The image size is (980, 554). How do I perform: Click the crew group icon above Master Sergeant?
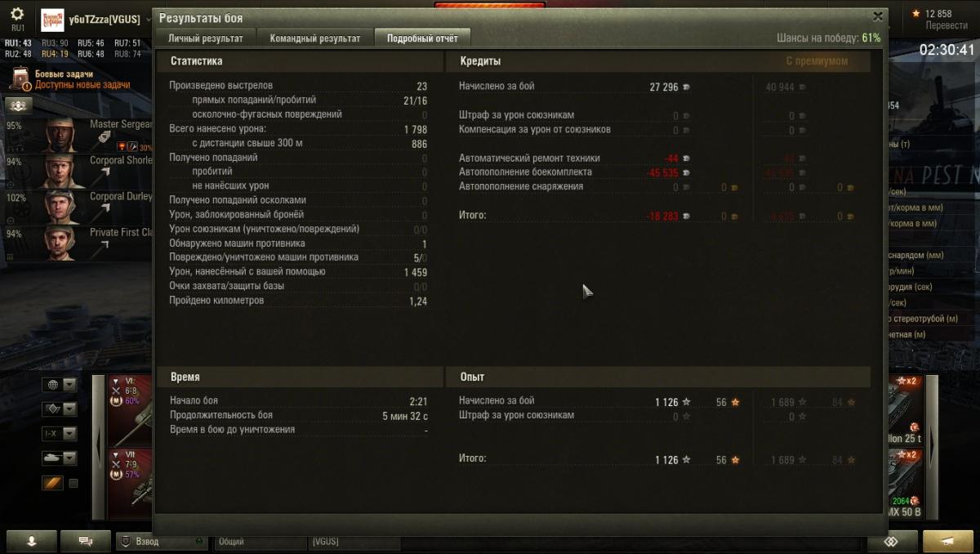pos(19,105)
